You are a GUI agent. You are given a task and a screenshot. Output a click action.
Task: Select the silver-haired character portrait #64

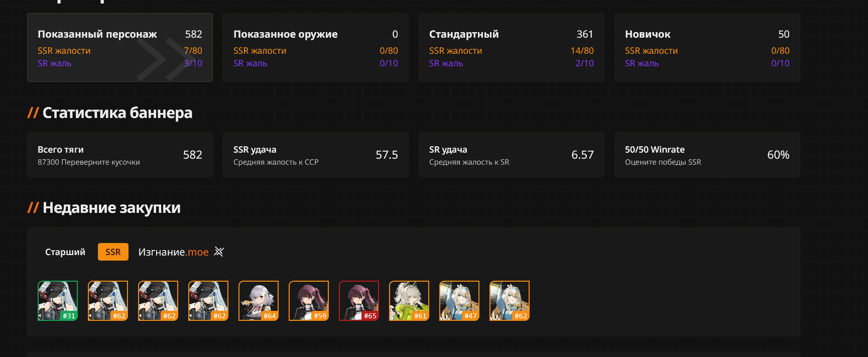point(259,301)
